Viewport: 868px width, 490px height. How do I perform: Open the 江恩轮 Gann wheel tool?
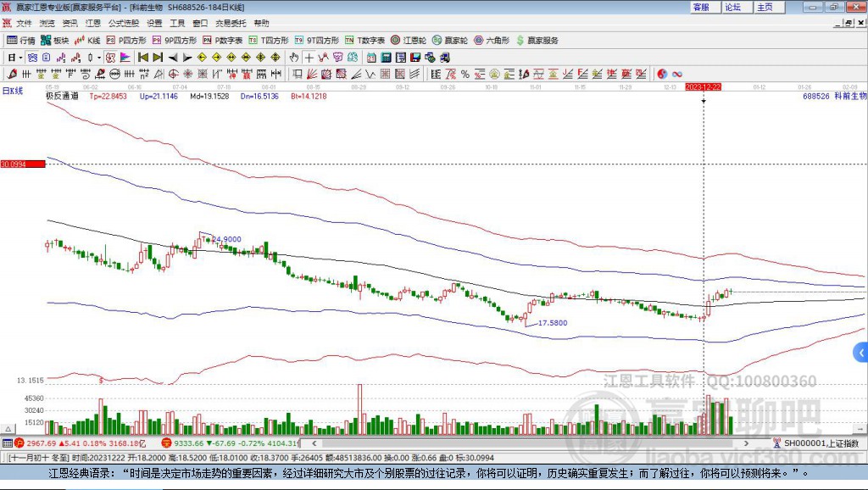tap(408, 40)
